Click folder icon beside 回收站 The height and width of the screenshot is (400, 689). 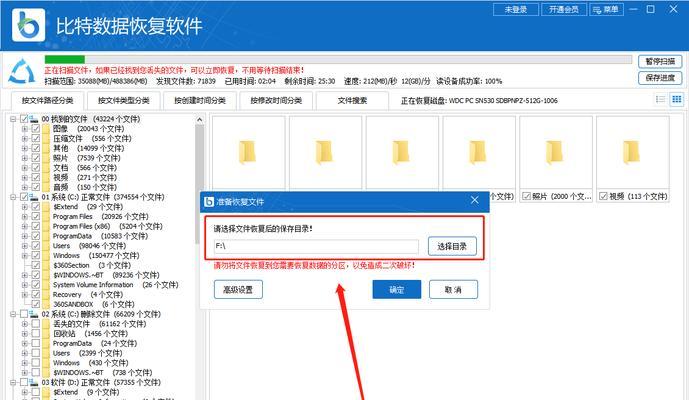pyautogui.click(x=46, y=334)
